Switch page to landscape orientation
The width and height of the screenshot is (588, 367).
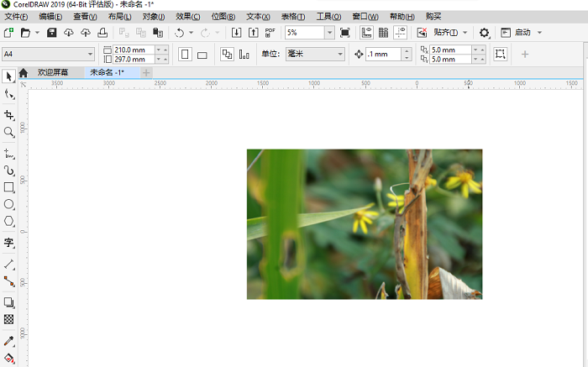coord(202,55)
